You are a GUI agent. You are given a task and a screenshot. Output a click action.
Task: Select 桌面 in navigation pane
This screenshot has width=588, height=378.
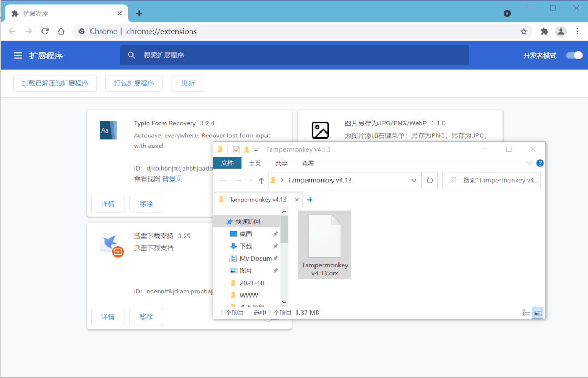click(x=246, y=234)
